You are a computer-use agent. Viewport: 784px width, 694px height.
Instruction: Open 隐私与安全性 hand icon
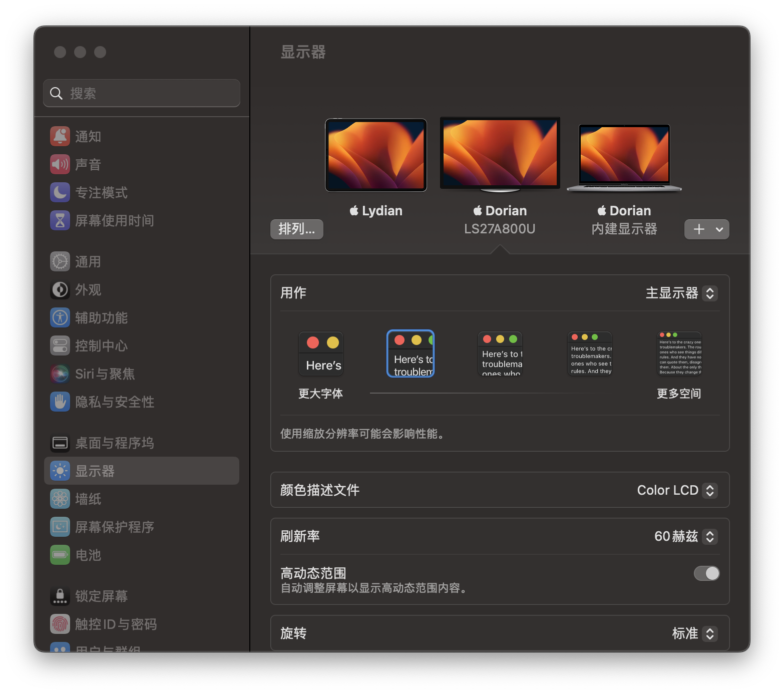pyautogui.click(x=60, y=402)
